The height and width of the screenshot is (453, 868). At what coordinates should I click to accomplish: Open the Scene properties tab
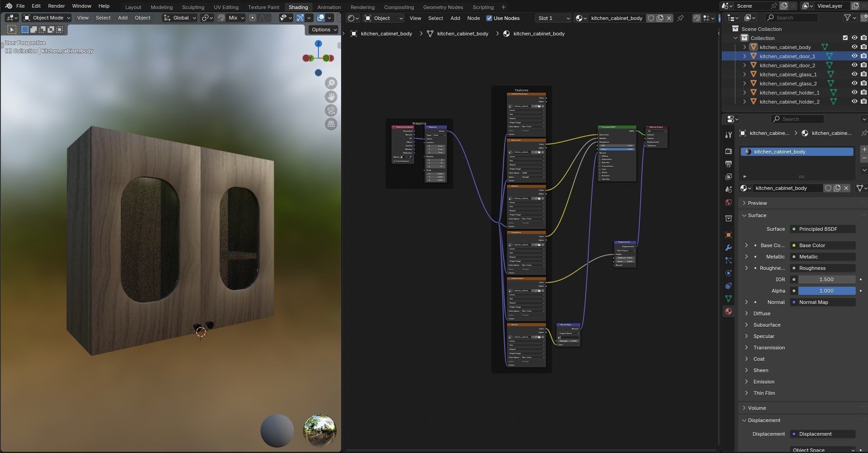(729, 189)
